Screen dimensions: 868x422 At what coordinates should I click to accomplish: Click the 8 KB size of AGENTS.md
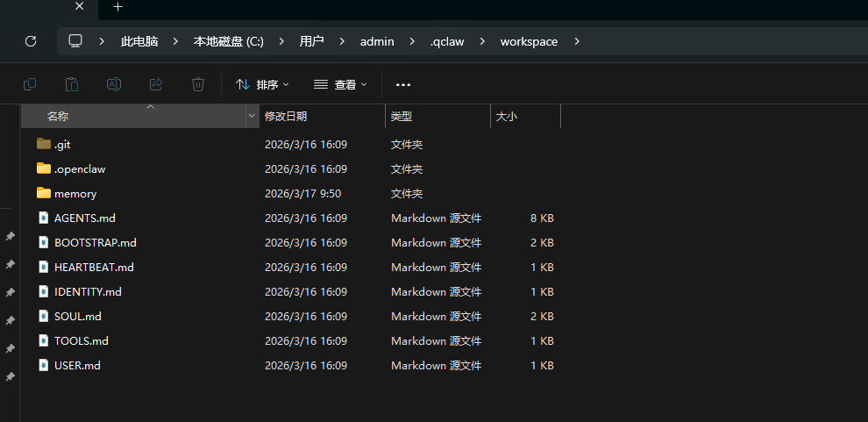point(542,218)
